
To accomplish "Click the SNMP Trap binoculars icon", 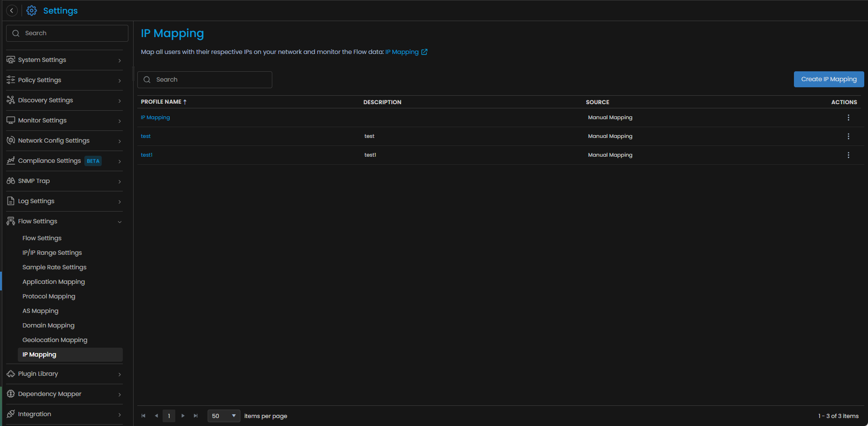I will 11,181.
